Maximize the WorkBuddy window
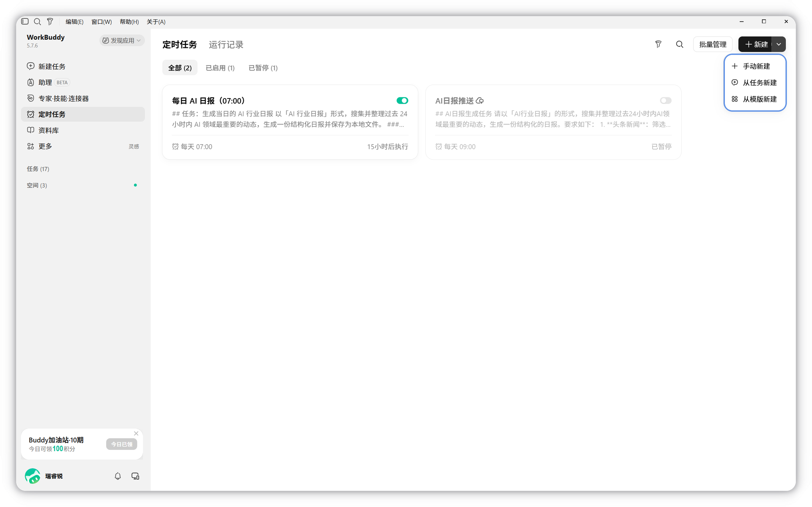 tap(764, 22)
